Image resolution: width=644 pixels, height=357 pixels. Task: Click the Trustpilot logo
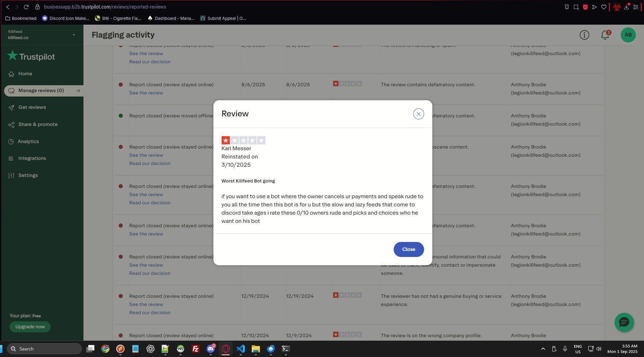31,56
